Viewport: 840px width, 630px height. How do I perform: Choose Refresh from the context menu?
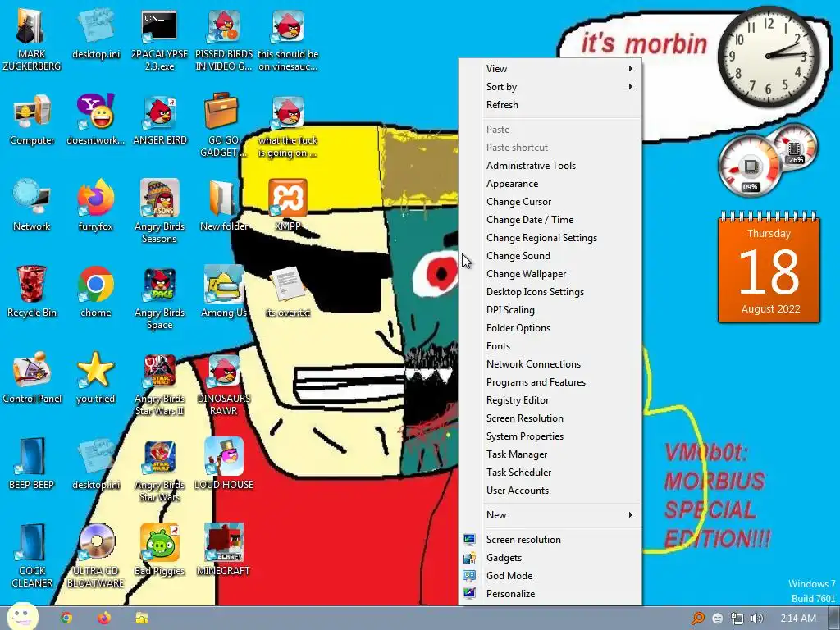(x=550, y=105)
